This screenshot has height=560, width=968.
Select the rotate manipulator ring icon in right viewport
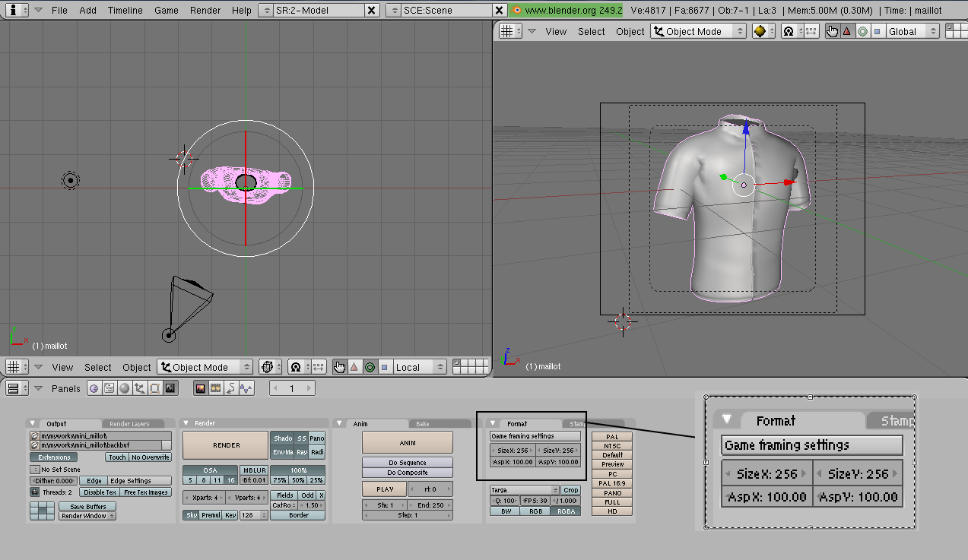point(862,31)
